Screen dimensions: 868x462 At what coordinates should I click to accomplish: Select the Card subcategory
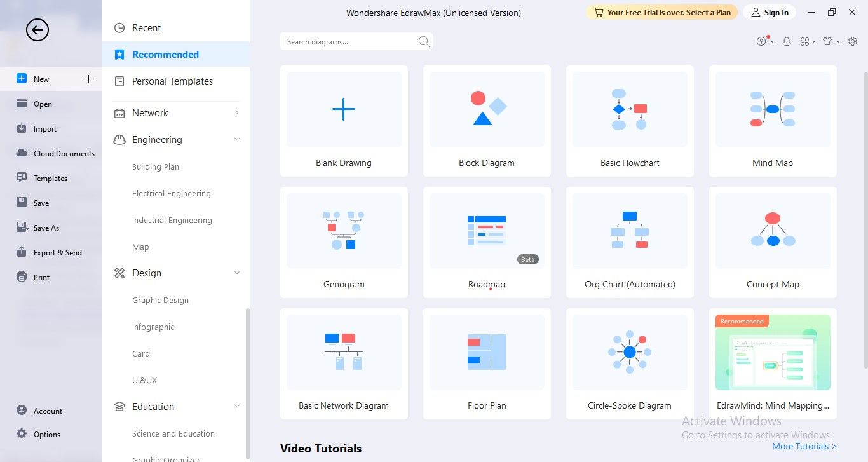tap(141, 354)
